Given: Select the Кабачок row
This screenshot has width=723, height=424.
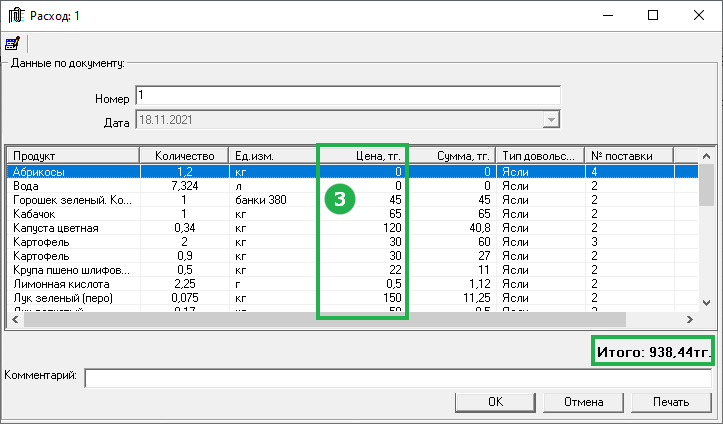Looking at the screenshot, I should click(x=353, y=214).
